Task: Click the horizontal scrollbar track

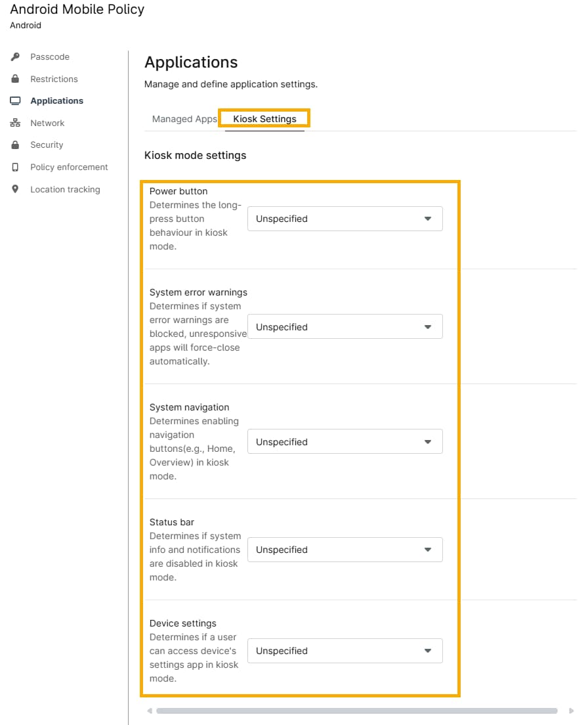Action: [356, 711]
